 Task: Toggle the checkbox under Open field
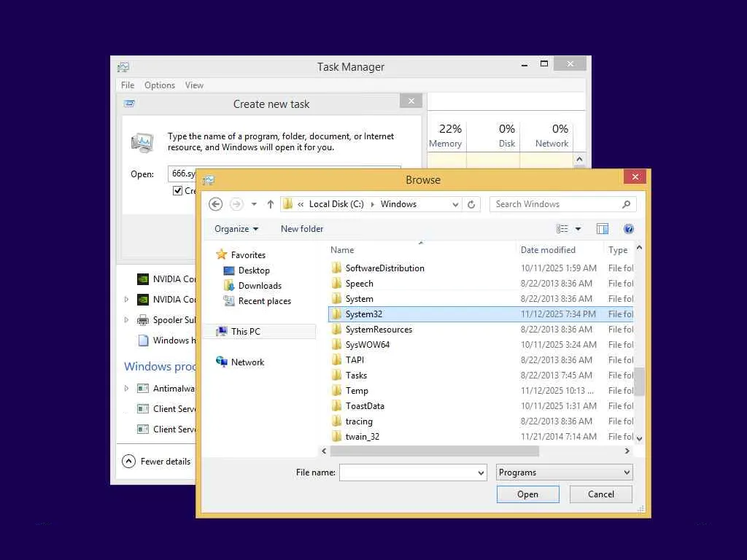[178, 191]
